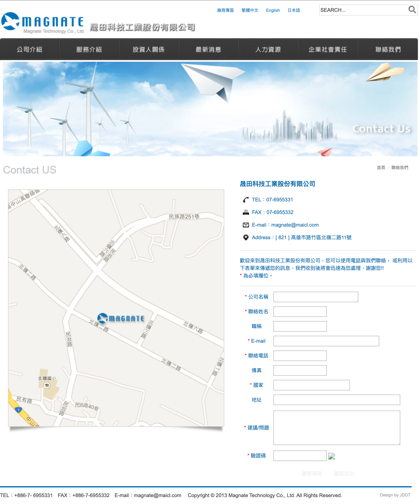Click the search magnifier icon
This screenshot has width=420, height=504.
(x=412, y=10)
